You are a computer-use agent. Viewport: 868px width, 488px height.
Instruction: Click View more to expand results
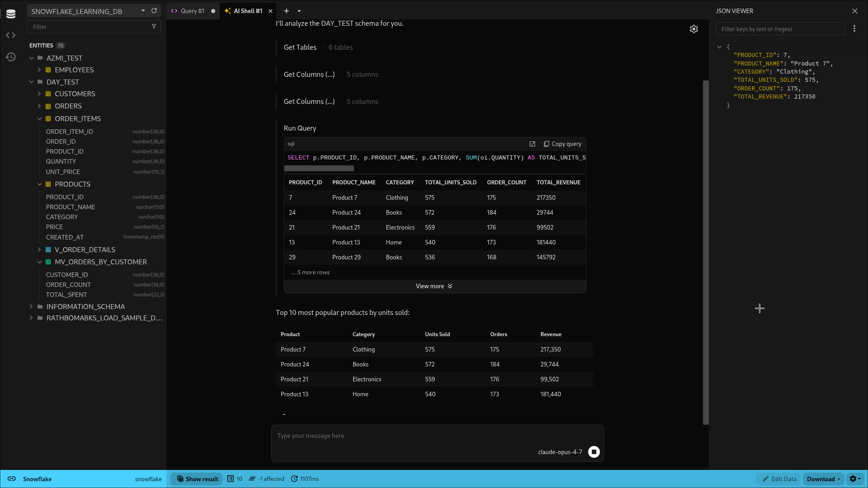[434, 286]
